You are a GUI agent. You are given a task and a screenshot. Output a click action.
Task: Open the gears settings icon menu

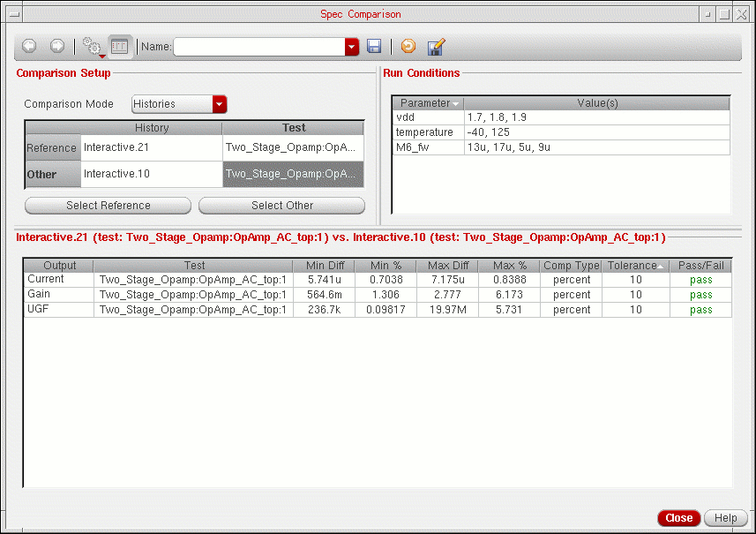pyautogui.click(x=91, y=47)
